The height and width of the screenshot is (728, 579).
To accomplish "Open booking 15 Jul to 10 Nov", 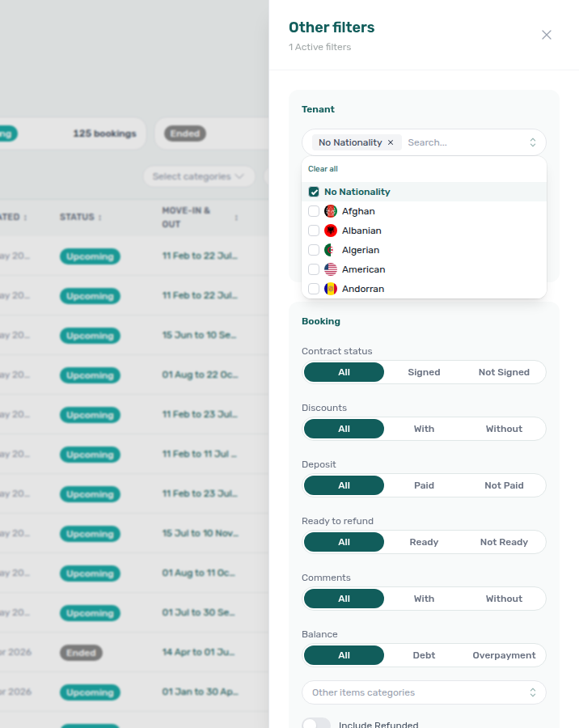I will pyautogui.click(x=200, y=534).
